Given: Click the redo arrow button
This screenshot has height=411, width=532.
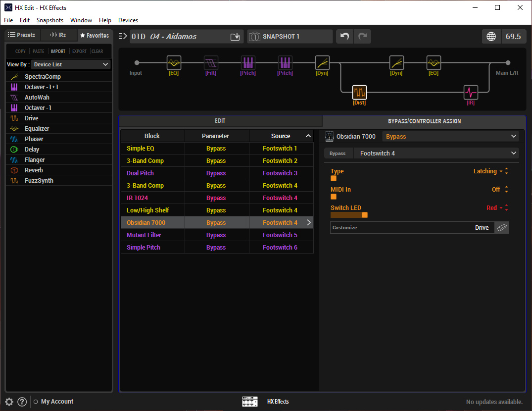Looking at the screenshot, I should tap(362, 36).
